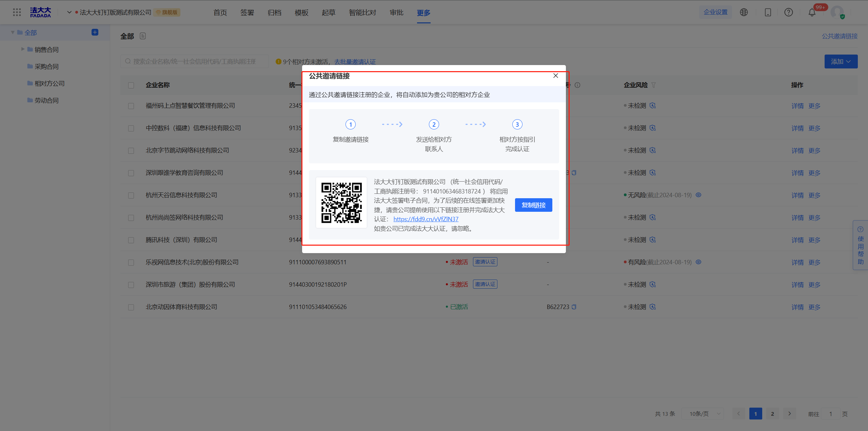Screen dimensions: 868x431
Task: Open the 审批 nav tab
Action: point(396,13)
